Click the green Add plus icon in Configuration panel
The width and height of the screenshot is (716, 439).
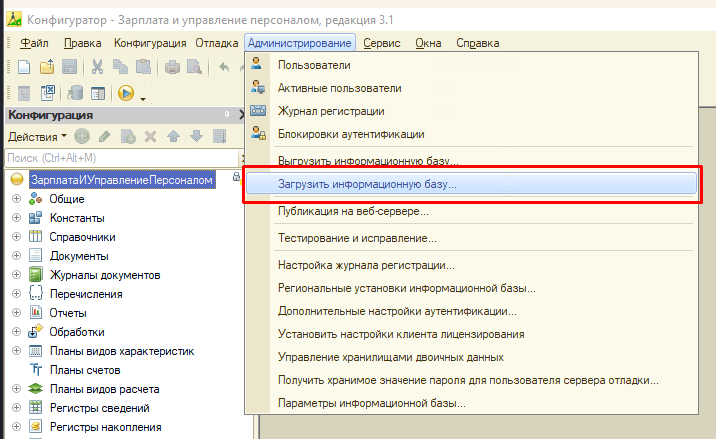[x=82, y=136]
